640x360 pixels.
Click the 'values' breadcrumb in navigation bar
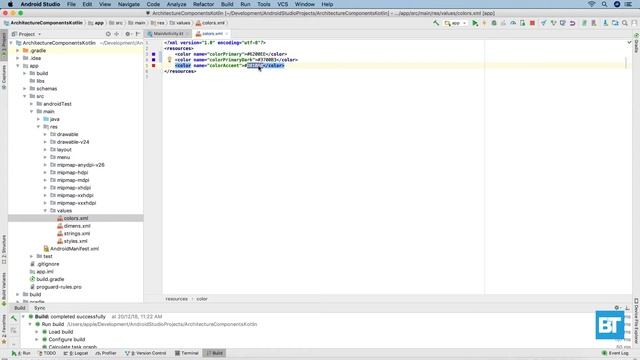coord(180,23)
